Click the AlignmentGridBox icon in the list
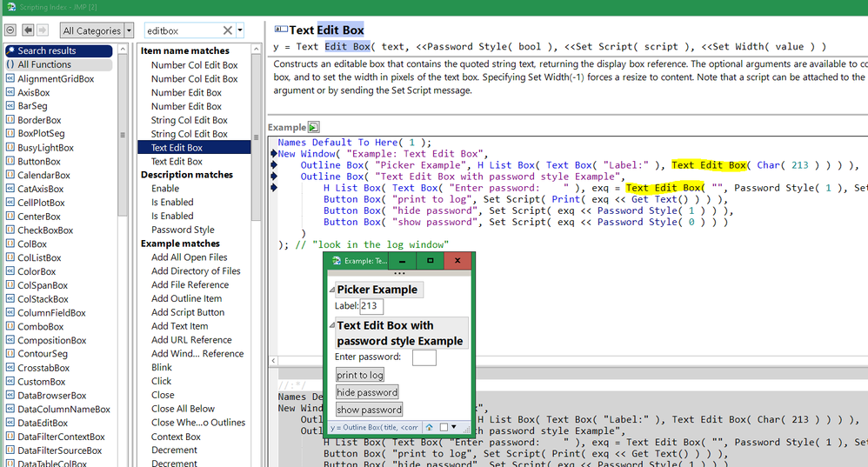The width and height of the screenshot is (868, 467). point(10,78)
